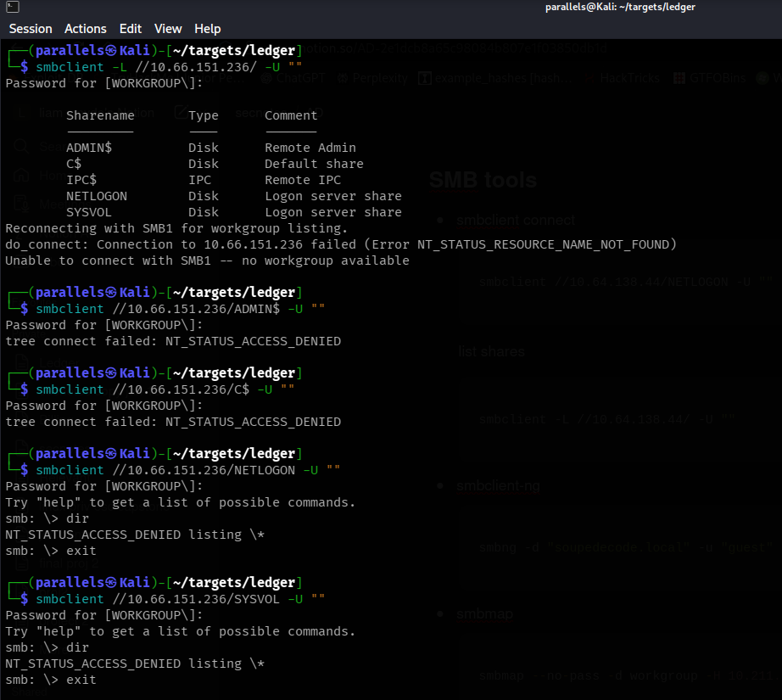The width and height of the screenshot is (782, 700).
Task: Click the IPC$ entry in the share list
Action: pos(81,180)
